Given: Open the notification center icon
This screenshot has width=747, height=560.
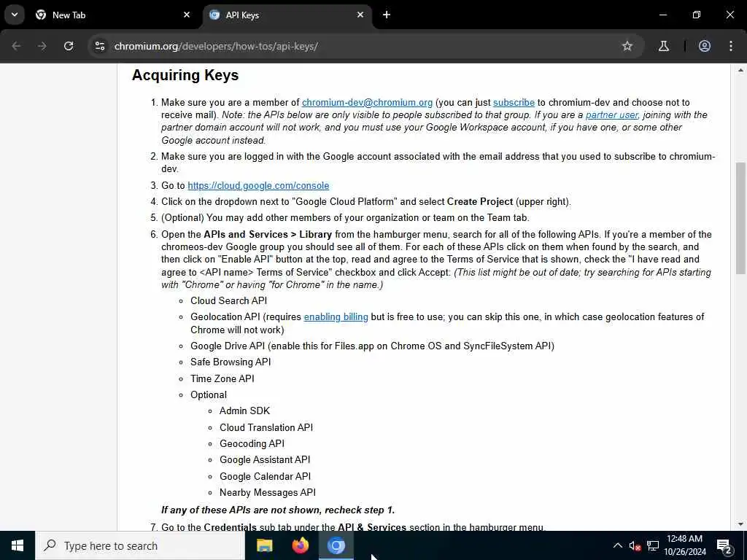Looking at the screenshot, I should click(x=724, y=545).
